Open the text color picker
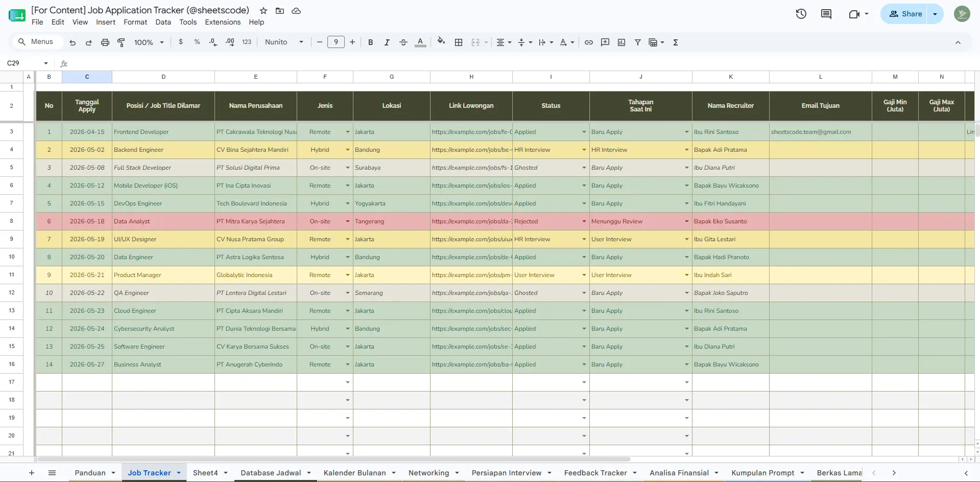980x482 pixels. point(420,42)
